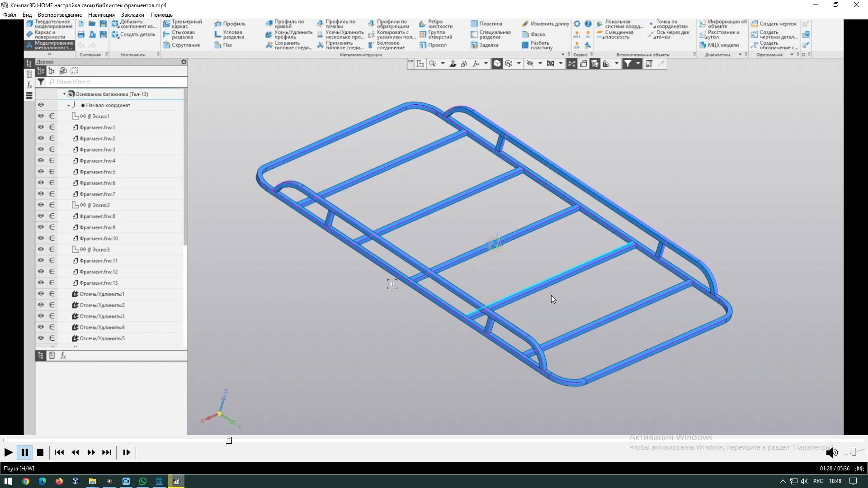Viewport: 868px width, 488px height.
Task: Click the Скругление tool icon
Action: (167, 45)
